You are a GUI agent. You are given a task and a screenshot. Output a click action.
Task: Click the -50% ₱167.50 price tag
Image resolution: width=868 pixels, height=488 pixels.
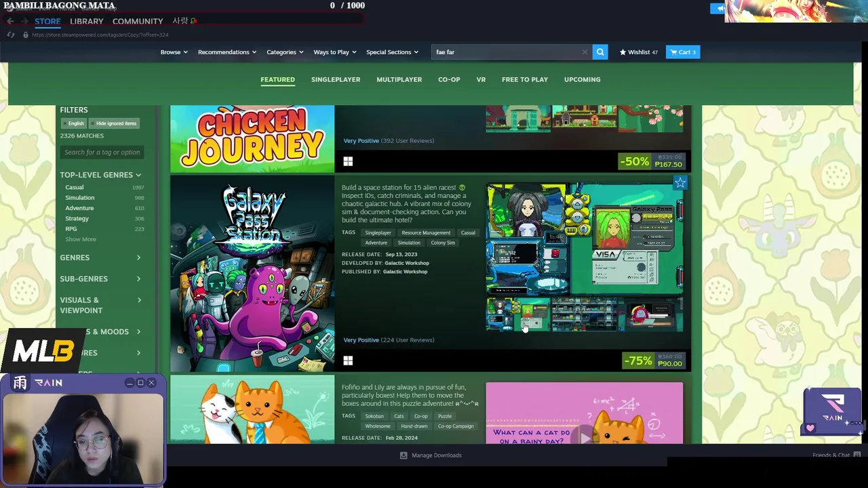[652, 161]
